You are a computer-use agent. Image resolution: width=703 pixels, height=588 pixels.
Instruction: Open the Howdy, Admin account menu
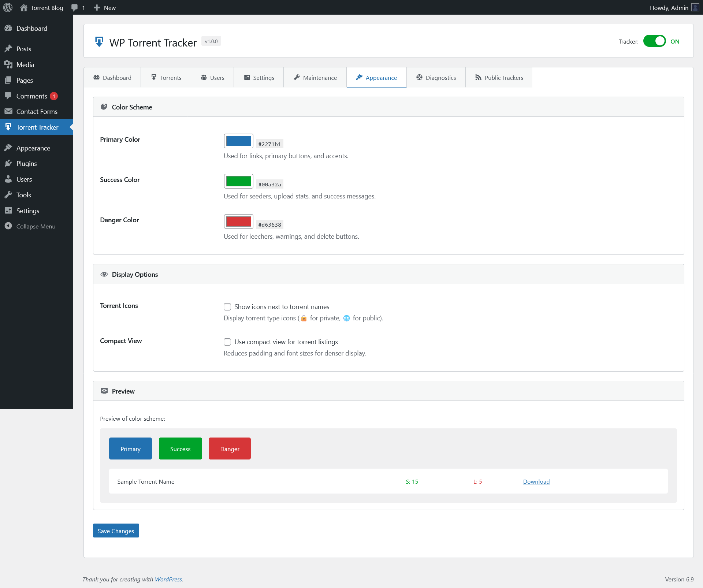[x=669, y=8]
